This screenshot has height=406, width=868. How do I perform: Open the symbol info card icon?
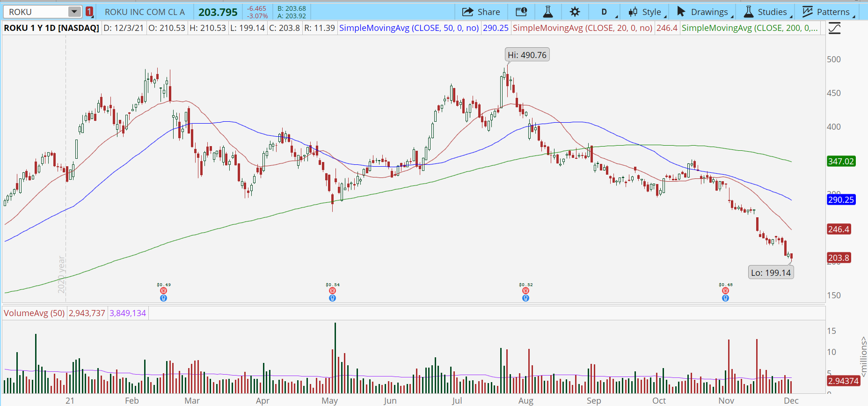click(x=521, y=12)
